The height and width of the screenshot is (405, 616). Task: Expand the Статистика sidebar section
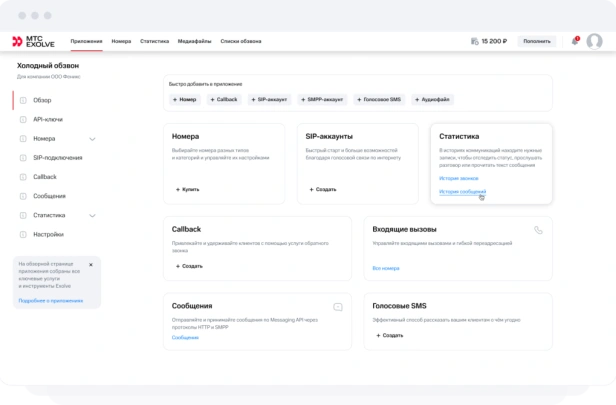click(x=92, y=216)
